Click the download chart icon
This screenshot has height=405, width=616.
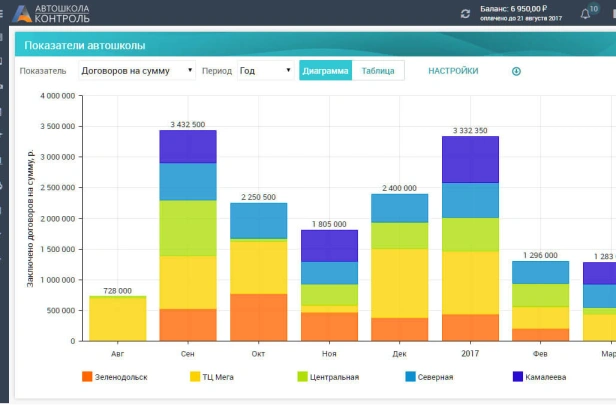(x=517, y=71)
